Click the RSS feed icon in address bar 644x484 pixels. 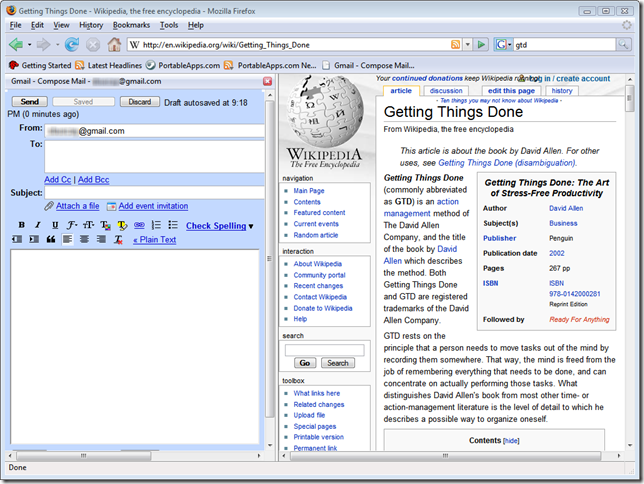[x=455, y=44]
